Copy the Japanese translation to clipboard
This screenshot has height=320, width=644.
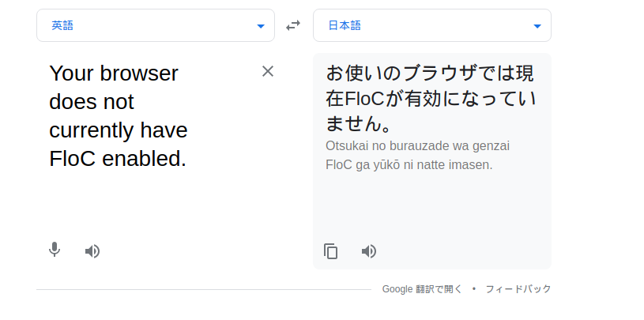(x=331, y=251)
